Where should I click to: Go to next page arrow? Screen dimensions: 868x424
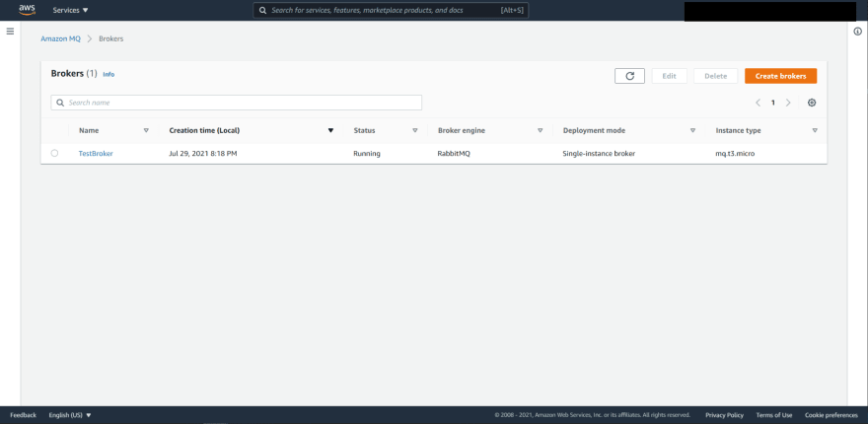788,103
